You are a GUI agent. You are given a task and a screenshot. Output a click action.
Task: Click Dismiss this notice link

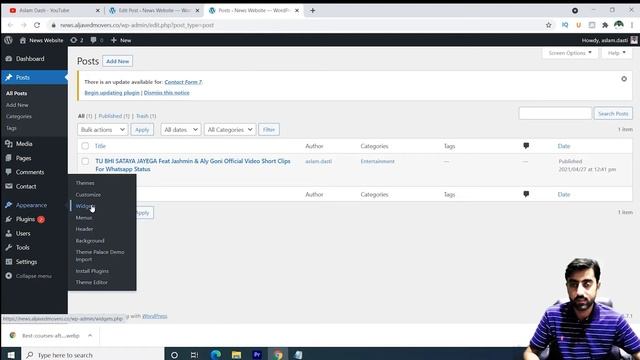pos(167,93)
